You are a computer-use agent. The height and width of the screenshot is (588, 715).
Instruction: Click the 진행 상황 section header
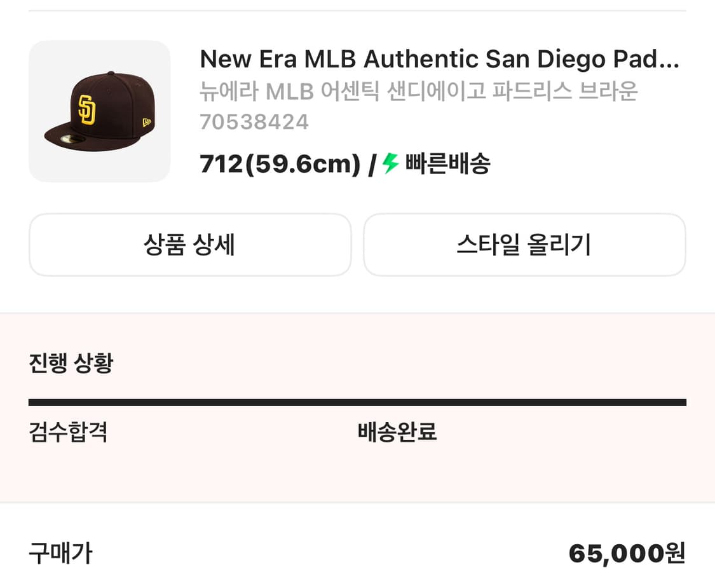coord(71,362)
